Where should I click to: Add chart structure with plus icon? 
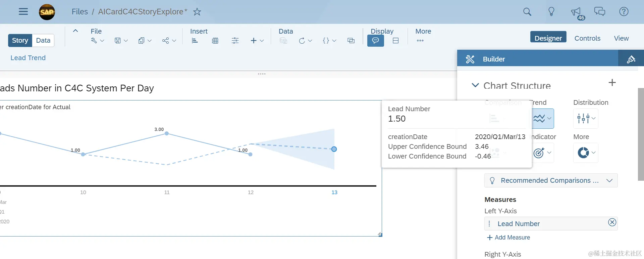point(612,83)
